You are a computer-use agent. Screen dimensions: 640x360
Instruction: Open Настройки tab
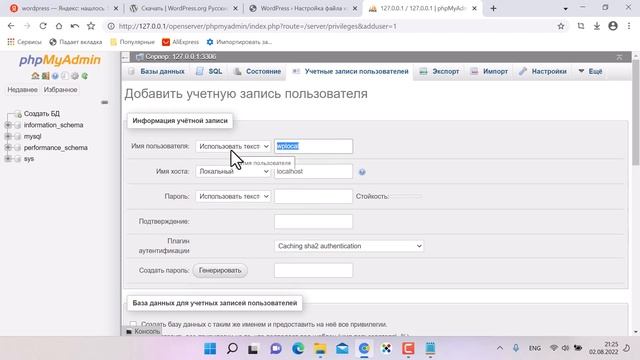pyautogui.click(x=543, y=71)
